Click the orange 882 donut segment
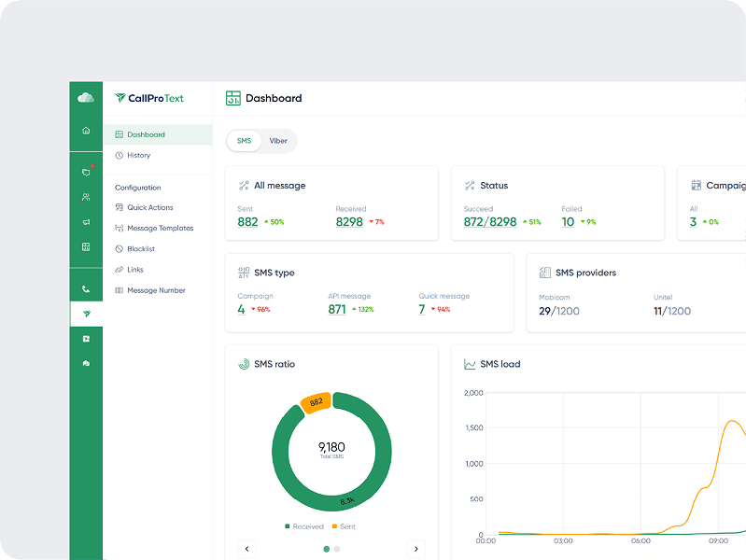746x560 pixels. pos(316,402)
